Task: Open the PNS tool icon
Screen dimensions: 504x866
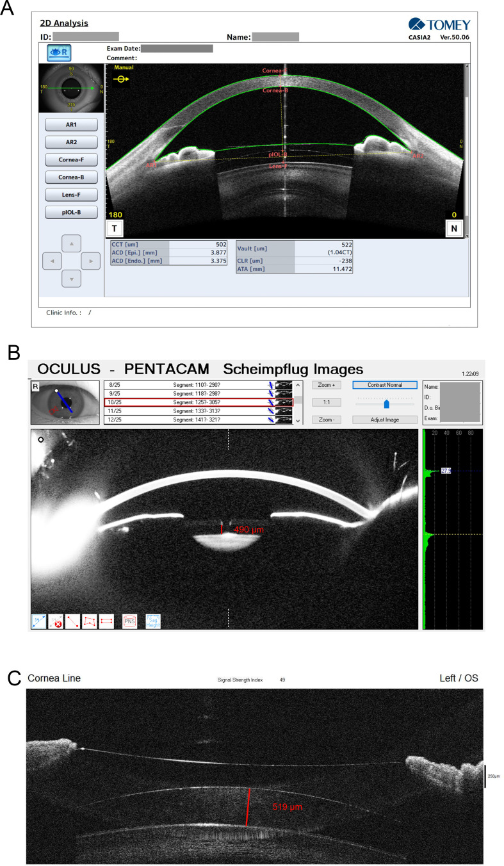Action: coord(129,621)
